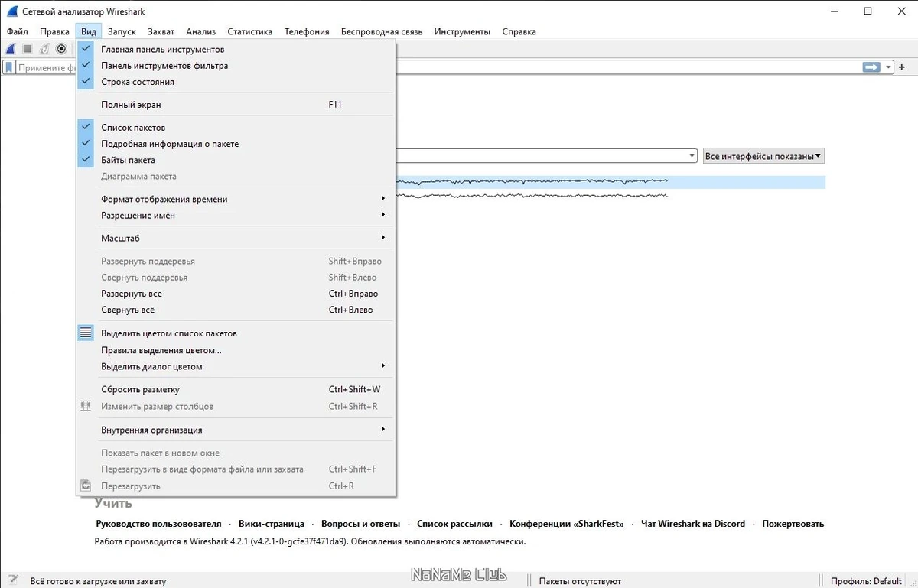Click the restart capture icon in toolbar
The width and height of the screenshot is (918, 588).
[44, 49]
